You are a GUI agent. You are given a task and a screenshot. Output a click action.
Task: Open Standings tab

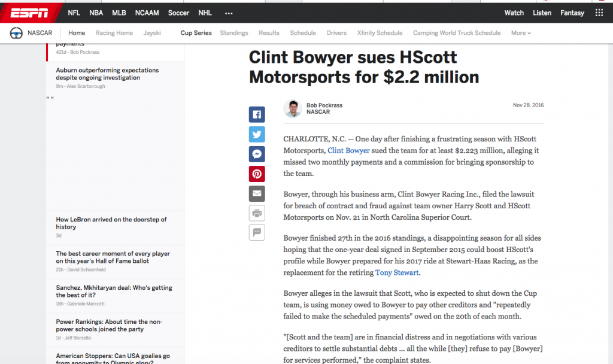(x=234, y=33)
